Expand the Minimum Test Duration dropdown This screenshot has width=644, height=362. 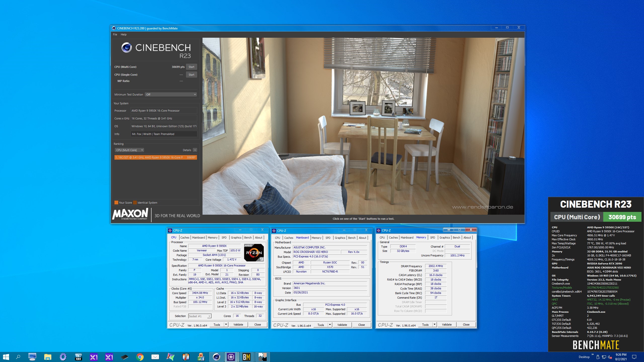(171, 95)
